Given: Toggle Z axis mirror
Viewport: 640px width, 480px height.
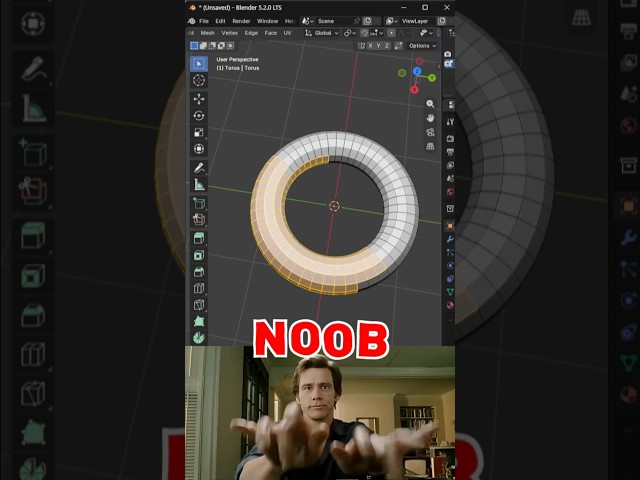Looking at the screenshot, I should [x=387, y=46].
